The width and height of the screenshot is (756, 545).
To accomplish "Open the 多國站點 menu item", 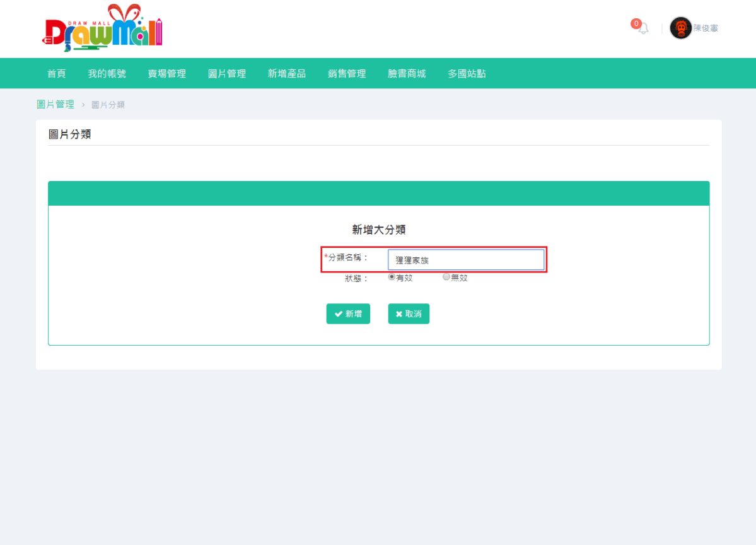I will click(466, 73).
